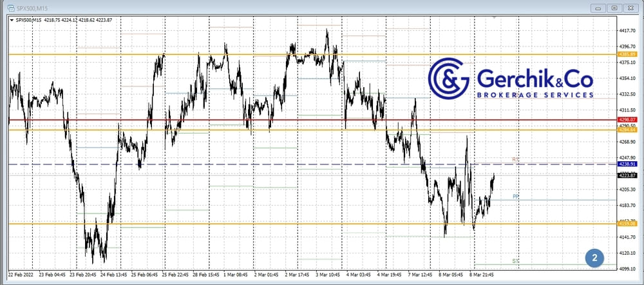Click the orange 4385.99 price label
The width and height of the screenshot is (644, 285).
click(627, 54)
